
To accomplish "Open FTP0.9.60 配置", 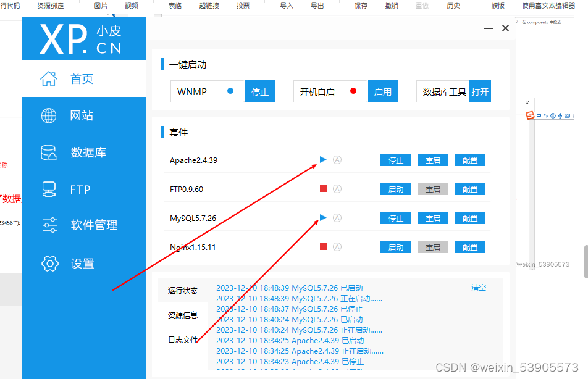I will [470, 189].
